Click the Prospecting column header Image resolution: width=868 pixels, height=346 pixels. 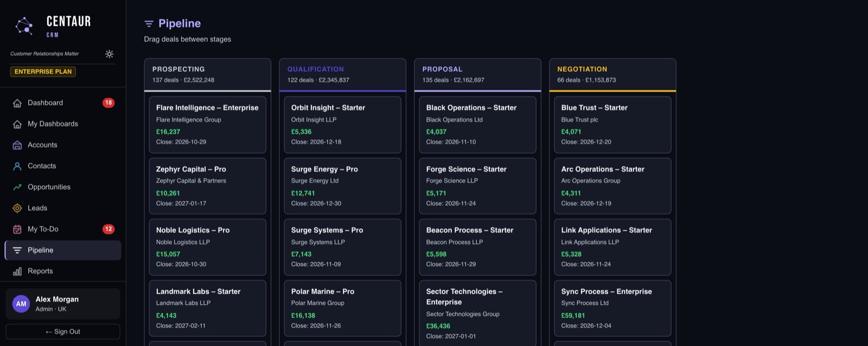(208, 74)
